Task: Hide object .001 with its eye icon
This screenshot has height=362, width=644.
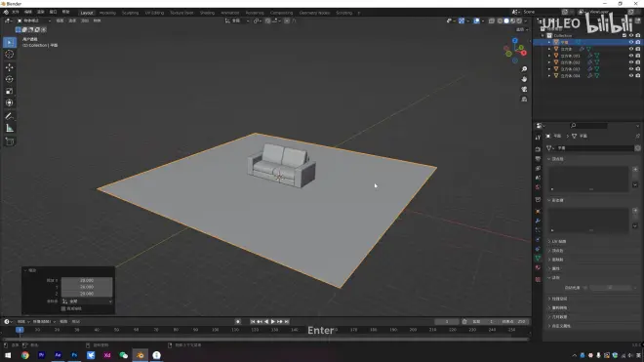Action: pyautogui.click(x=631, y=56)
